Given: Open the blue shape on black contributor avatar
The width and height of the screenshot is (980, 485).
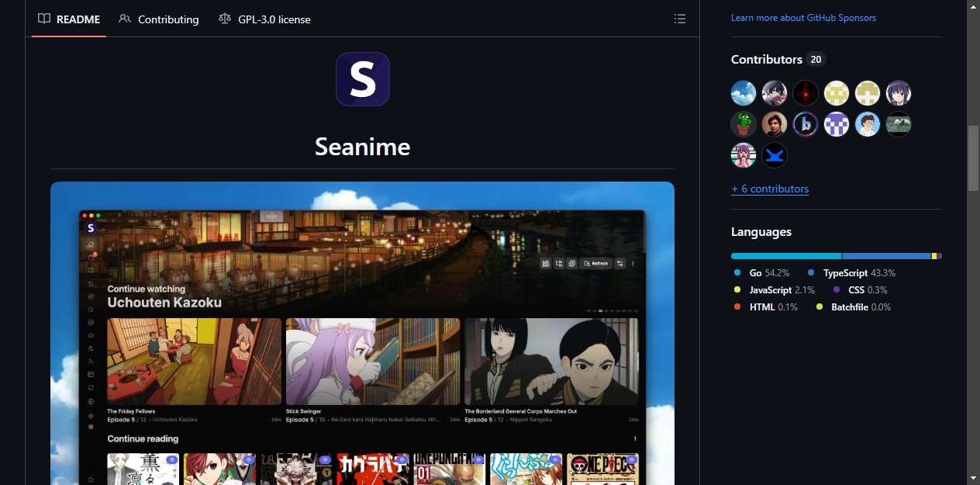Looking at the screenshot, I should click(775, 155).
